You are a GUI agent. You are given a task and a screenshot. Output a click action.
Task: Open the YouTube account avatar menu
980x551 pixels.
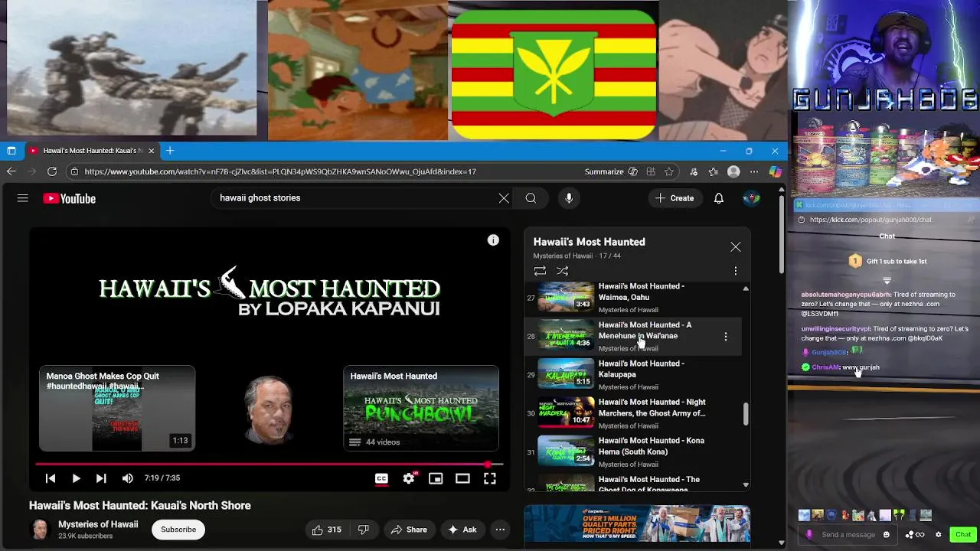(x=752, y=198)
